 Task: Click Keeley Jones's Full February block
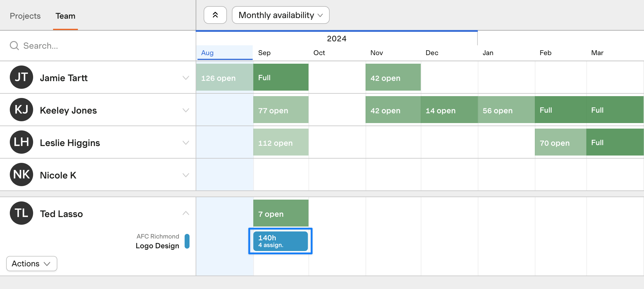[561, 110]
